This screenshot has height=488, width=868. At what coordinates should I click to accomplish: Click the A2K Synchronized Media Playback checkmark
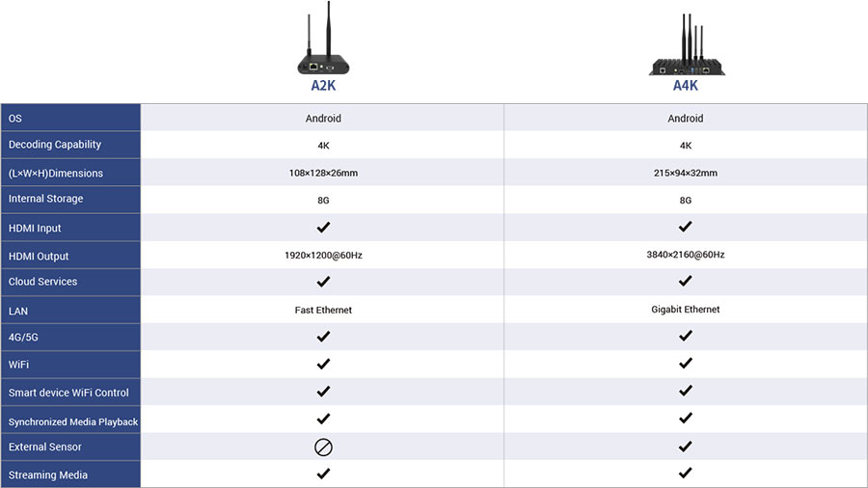click(x=323, y=420)
